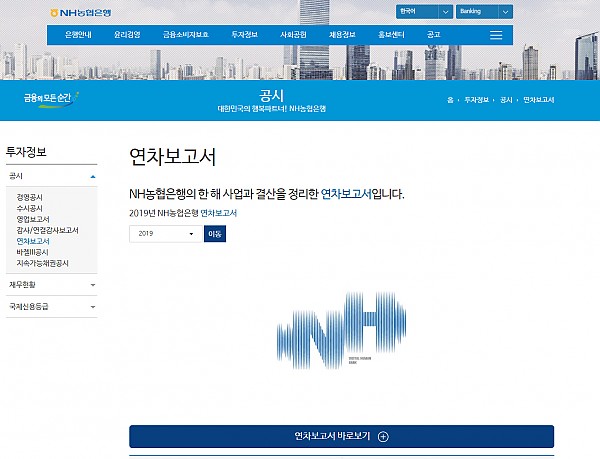Image resolution: width=600 pixels, height=459 pixels.
Task: Open the 공고 menu
Action: (434, 35)
